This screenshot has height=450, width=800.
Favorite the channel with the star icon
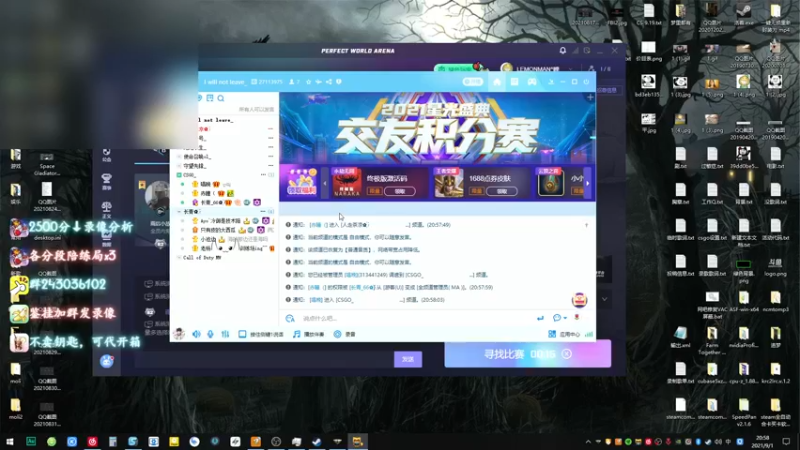point(308,82)
